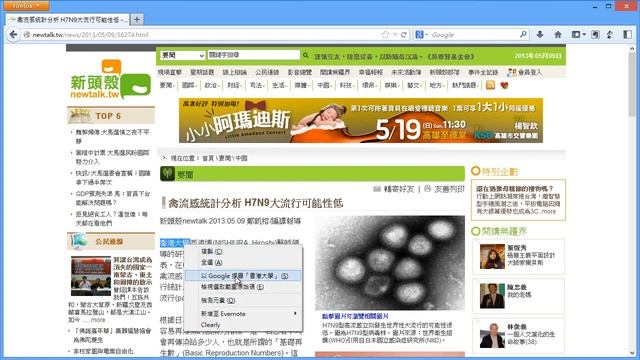The image size is (640, 360).
Task: Click the first columnist portrait under 閱讀無疆界
Action: coord(492,256)
